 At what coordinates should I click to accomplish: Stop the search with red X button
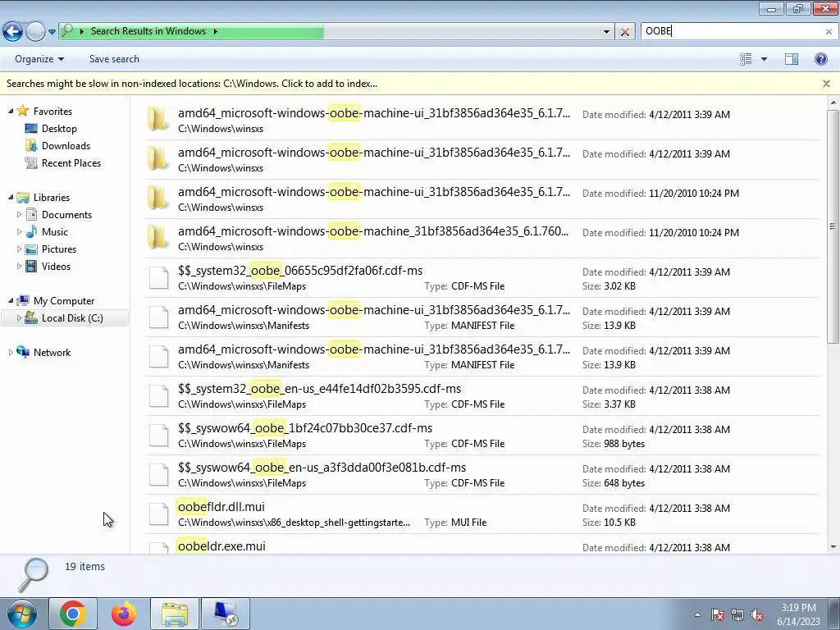[624, 32]
